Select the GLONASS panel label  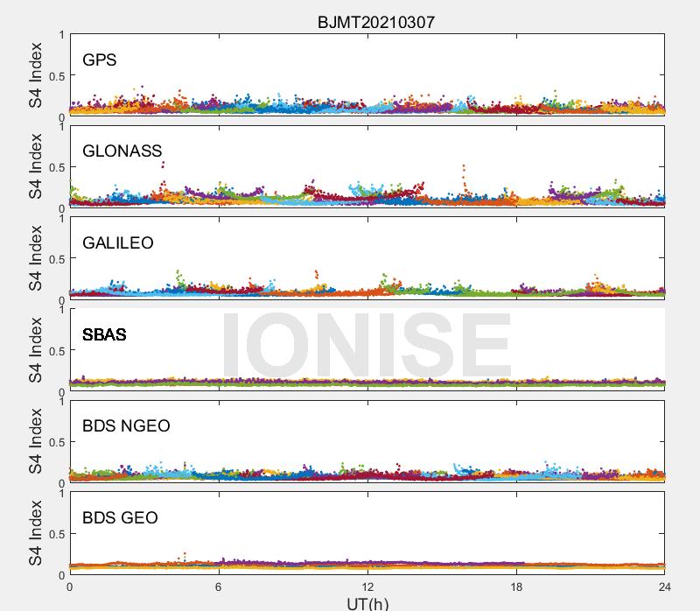coord(122,151)
